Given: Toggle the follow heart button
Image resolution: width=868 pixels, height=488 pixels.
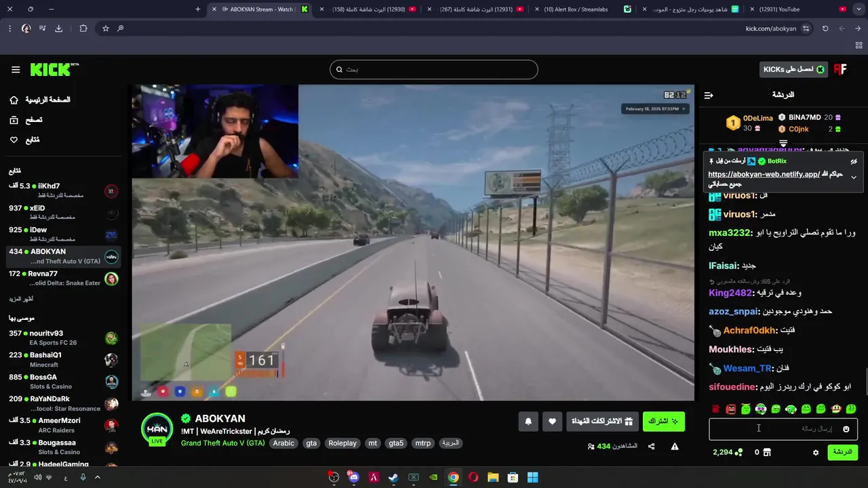Looking at the screenshot, I should (x=552, y=422).
